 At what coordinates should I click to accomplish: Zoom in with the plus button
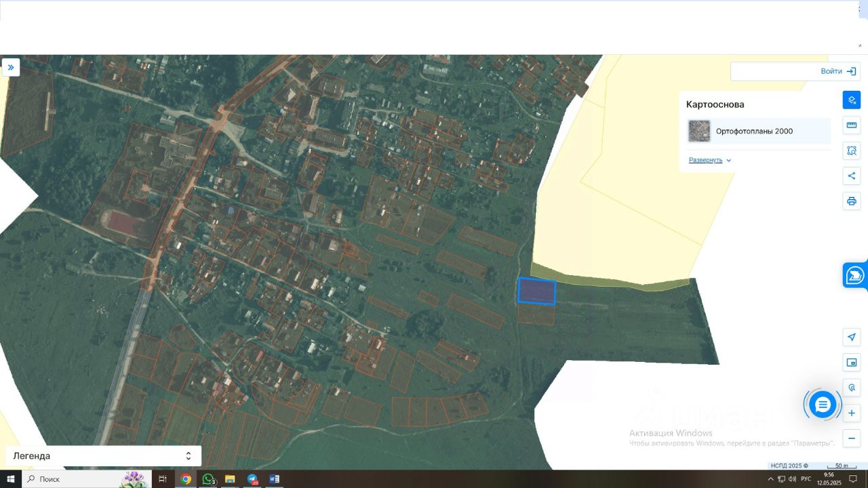click(x=852, y=413)
